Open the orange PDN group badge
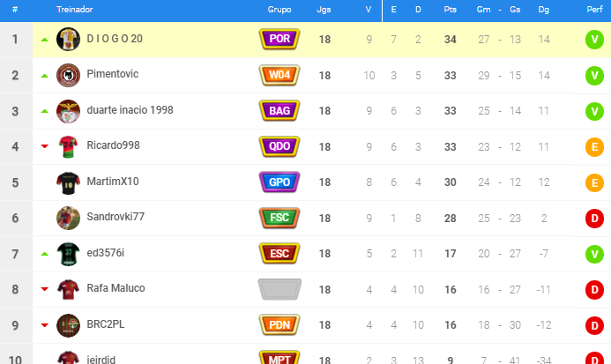The height and width of the screenshot is (364, 611). coord(279,325)
